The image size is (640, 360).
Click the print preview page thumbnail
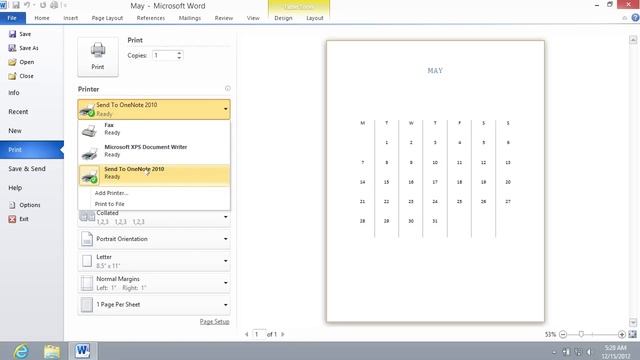(x=435, y=181)
